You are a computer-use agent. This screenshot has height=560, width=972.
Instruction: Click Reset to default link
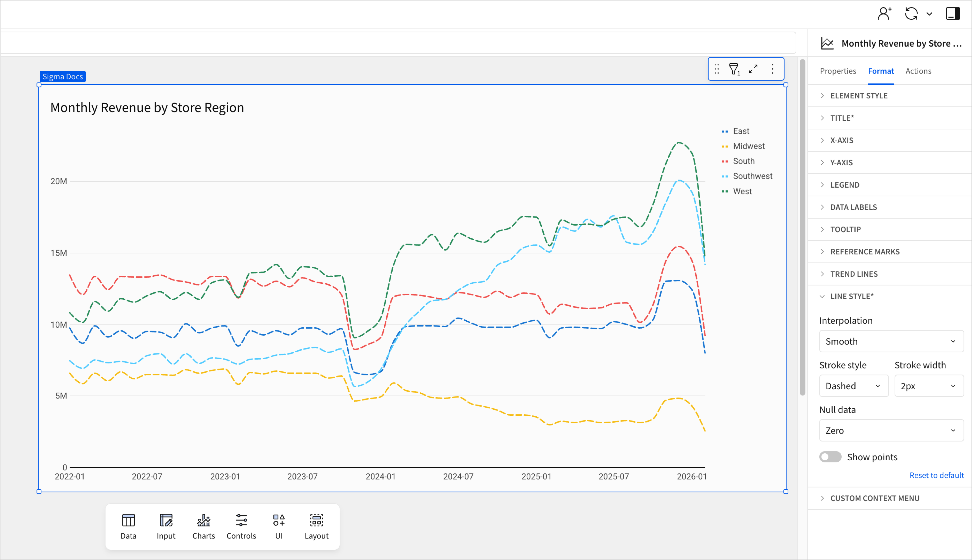pos(937,475)
